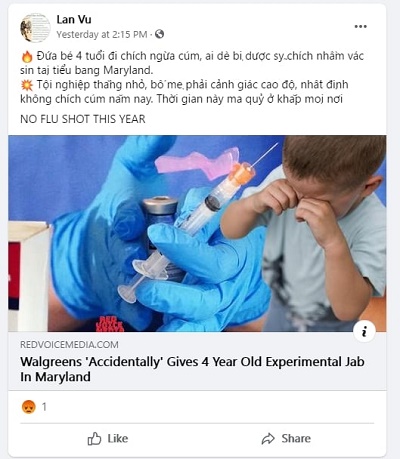Viewport: 400px width, 459px height.
Task: Click the REDVOICEMEDIA.COM domain label
Action: point(69,345)
